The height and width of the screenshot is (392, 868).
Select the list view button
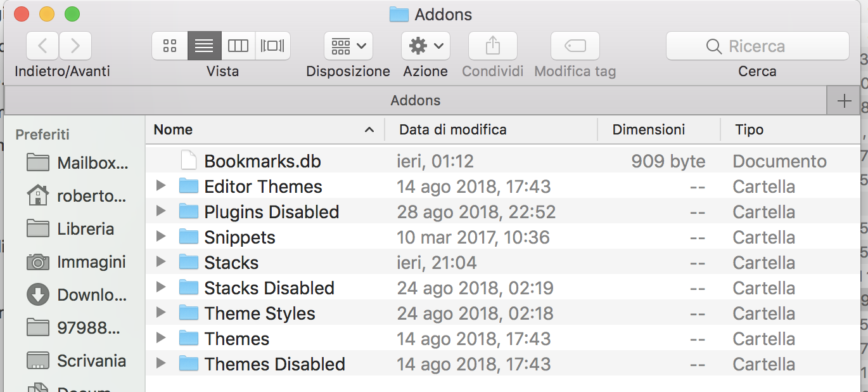[205, 46]
